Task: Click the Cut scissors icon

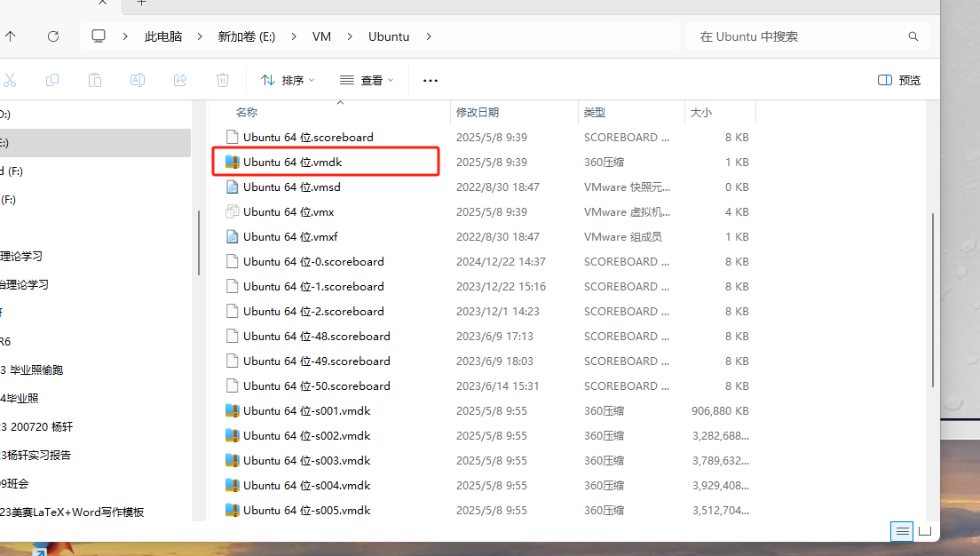Action: coord(10,80)
